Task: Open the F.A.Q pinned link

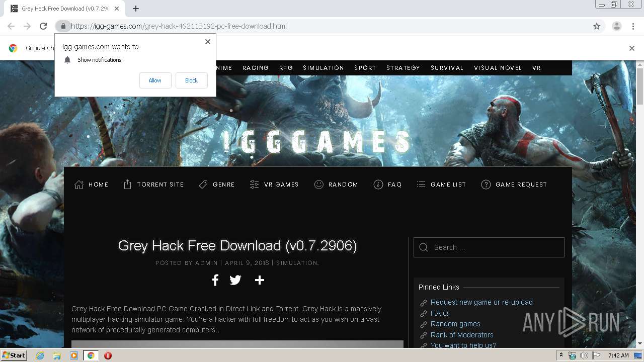Action: (439, 313)
